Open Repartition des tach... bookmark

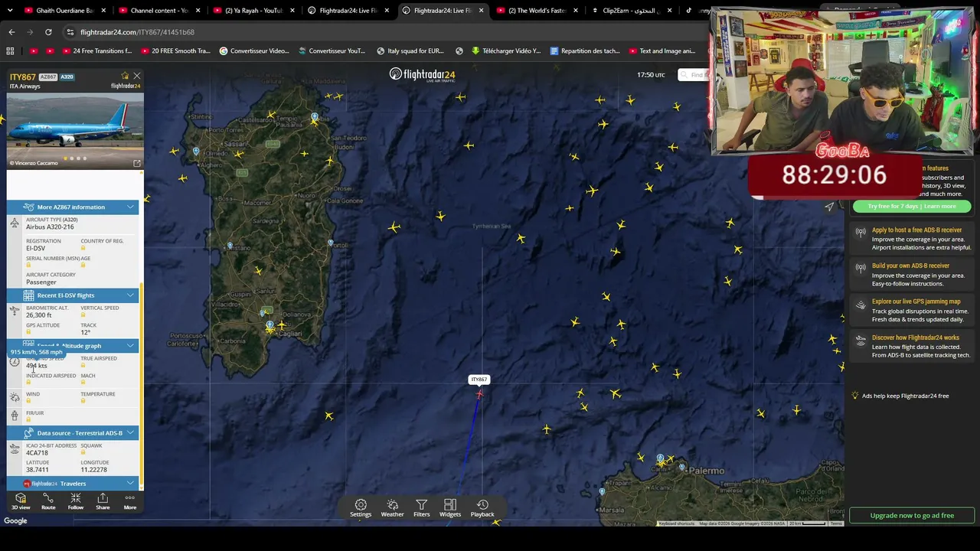pyautogui.click(x=584, y=51)
